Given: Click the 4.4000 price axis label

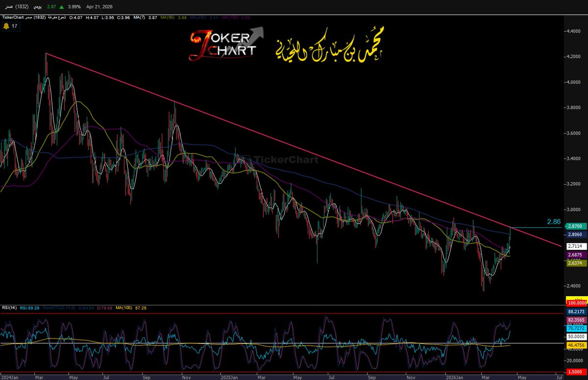Looking at the screenshot, I should (573, 31).
